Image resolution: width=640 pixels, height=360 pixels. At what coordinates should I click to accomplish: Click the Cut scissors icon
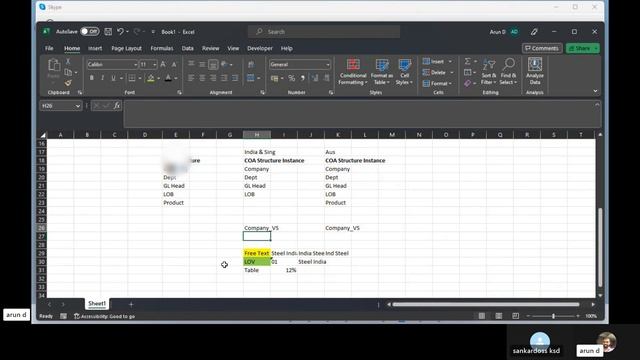[68, 61]
